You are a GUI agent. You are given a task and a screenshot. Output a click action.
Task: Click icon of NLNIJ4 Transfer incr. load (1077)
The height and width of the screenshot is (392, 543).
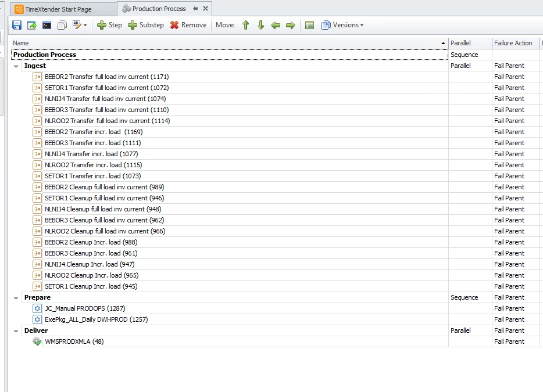pos(37,154)
